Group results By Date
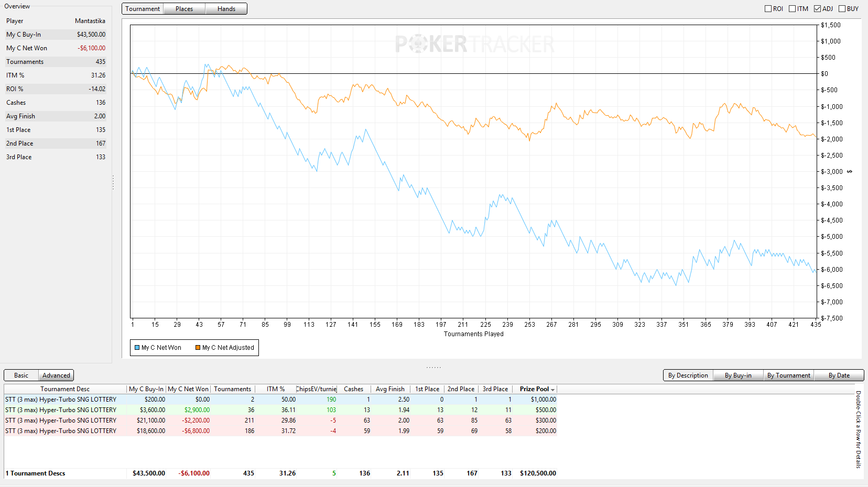The width and height of the screenshot is (868, 487). (839, 375)
